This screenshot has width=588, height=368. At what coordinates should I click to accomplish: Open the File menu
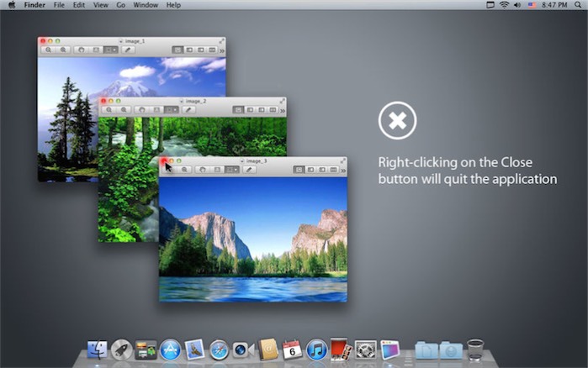point(59,5)
